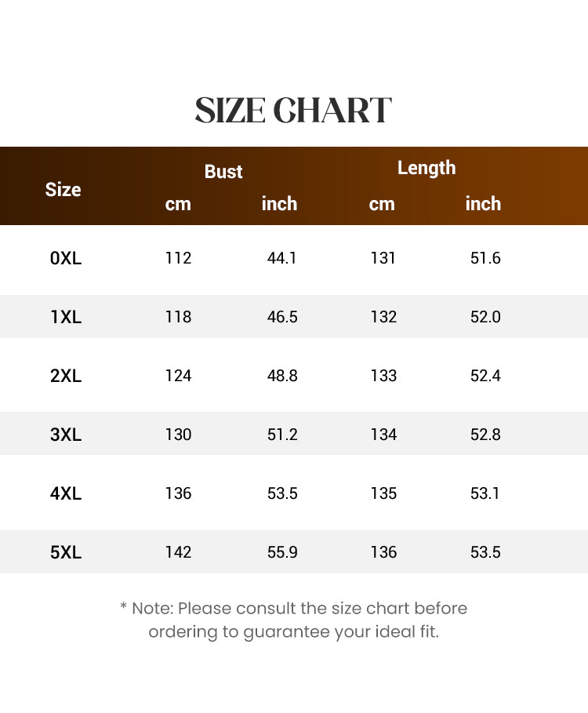This screenshot has height=713, width=588.
Task: Click the 0XL bust value 112
Action: [178, 258]
